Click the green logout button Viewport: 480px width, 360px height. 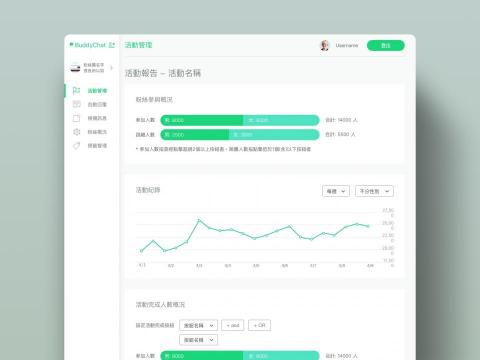386,45
